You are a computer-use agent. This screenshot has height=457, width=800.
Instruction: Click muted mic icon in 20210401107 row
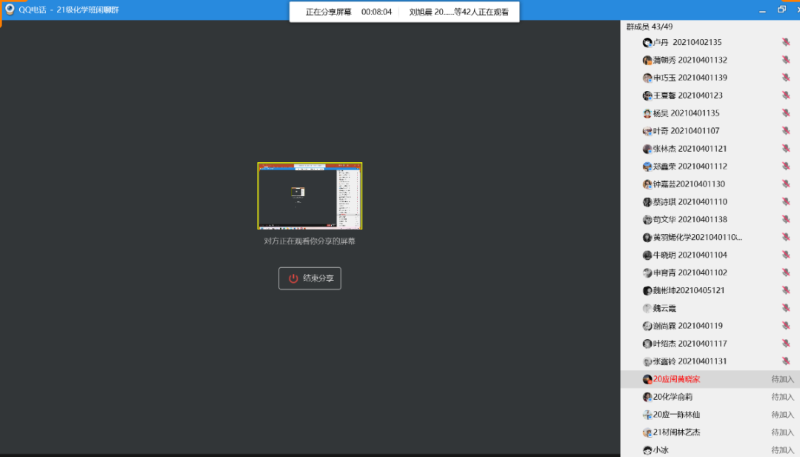click(786, 131)
